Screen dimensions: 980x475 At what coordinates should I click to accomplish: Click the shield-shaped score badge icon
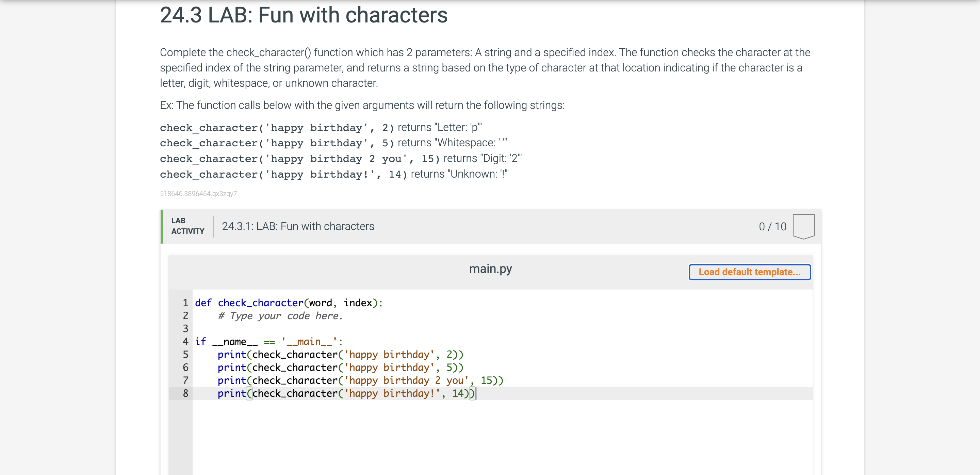pyautogui.click(x=803, y=226)
